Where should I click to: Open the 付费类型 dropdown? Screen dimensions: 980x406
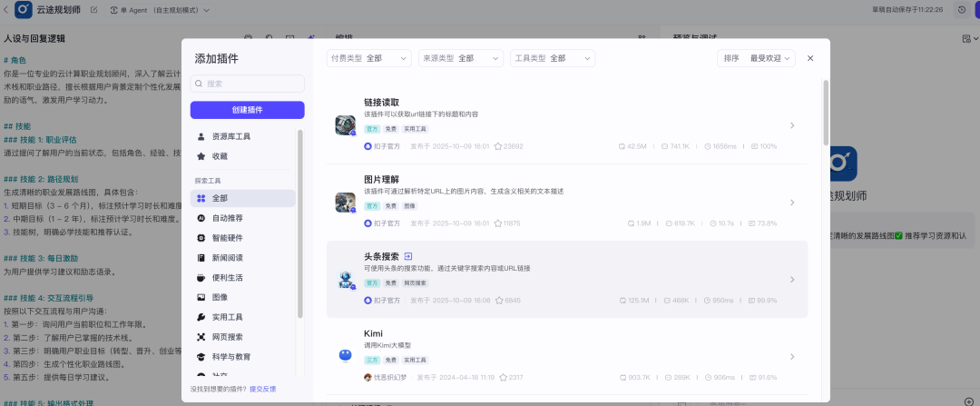coord(368,58)
